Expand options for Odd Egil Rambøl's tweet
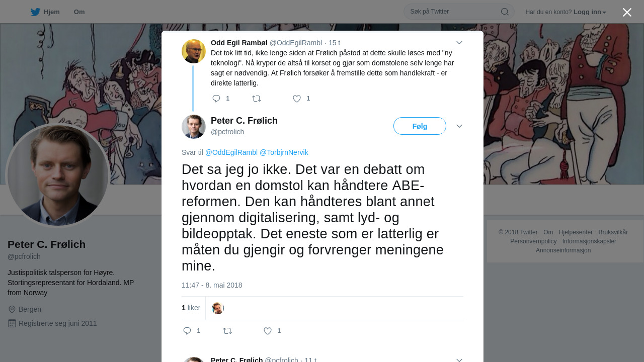Viewport: 644px width, 362px height. pyautogui.click(x=459, y=43)
